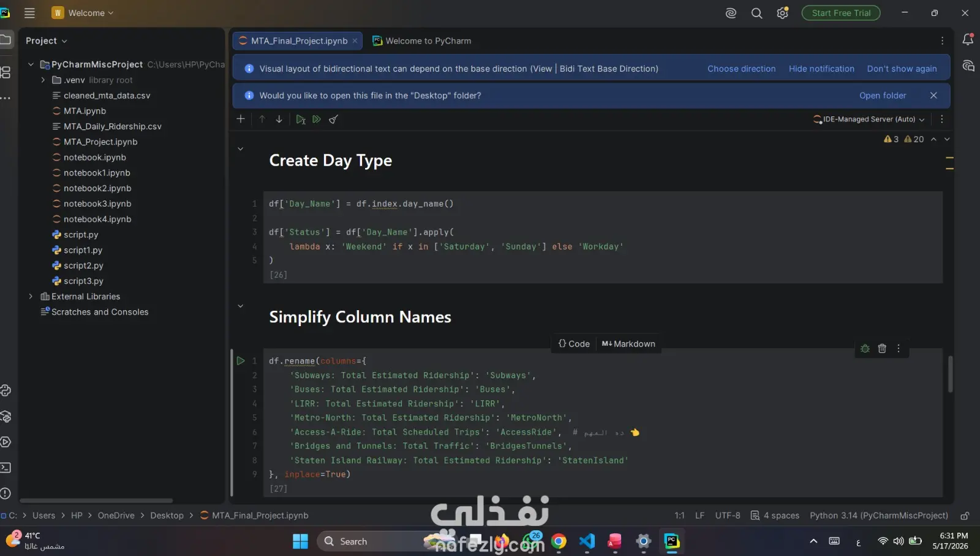This screenshot has width=980, height=556.
Task: Open editor tabs more options menu
Action: pos(942,40)
